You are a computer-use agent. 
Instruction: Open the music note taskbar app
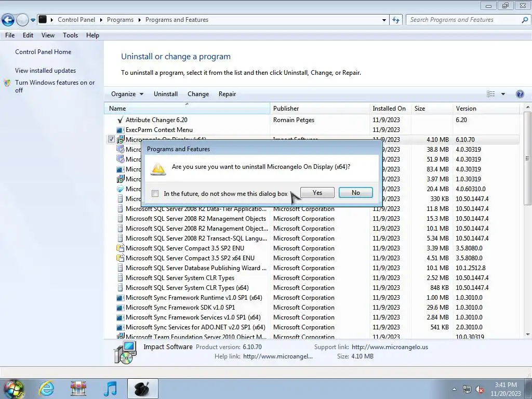pos(111,389)
